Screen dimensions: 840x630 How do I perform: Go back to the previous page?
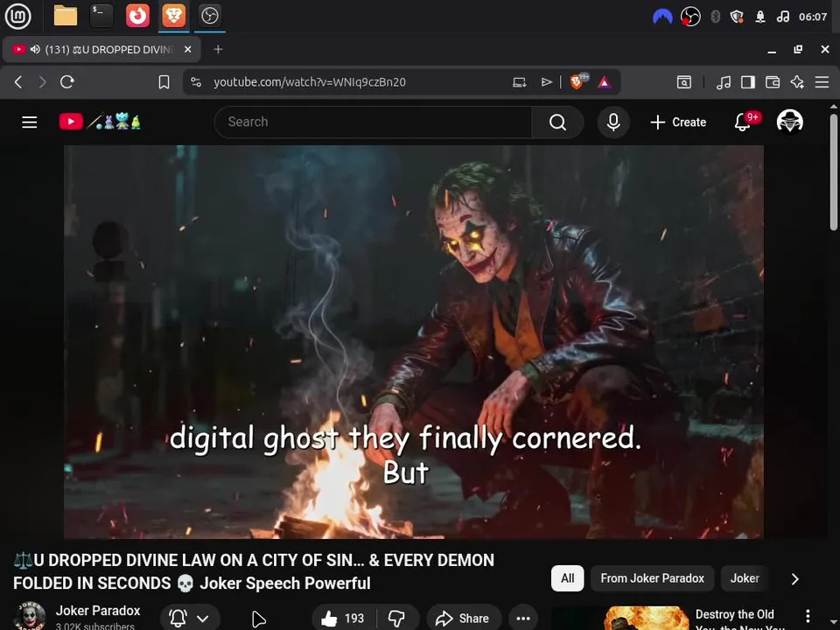point(18,82)
